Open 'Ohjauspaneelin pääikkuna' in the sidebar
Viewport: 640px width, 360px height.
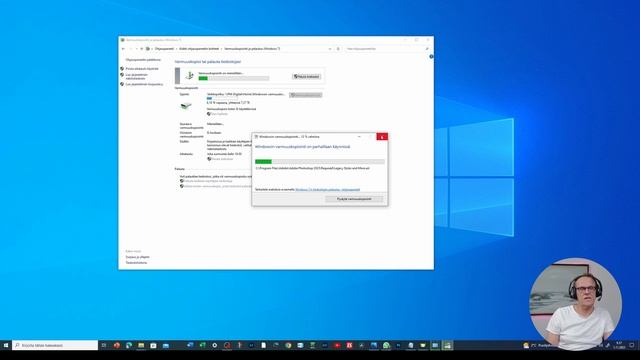pyautogui.click(x=143, y=60)
